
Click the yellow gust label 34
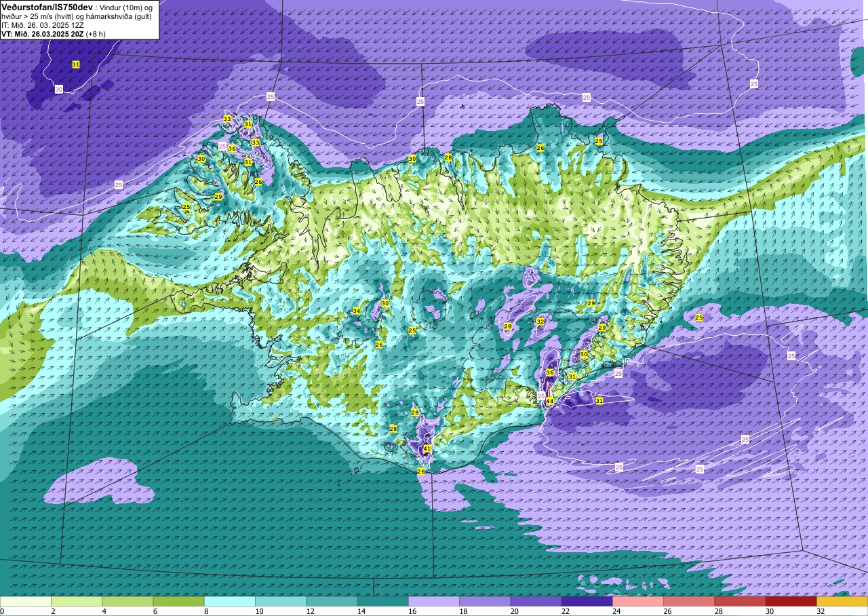pos(356,311)
